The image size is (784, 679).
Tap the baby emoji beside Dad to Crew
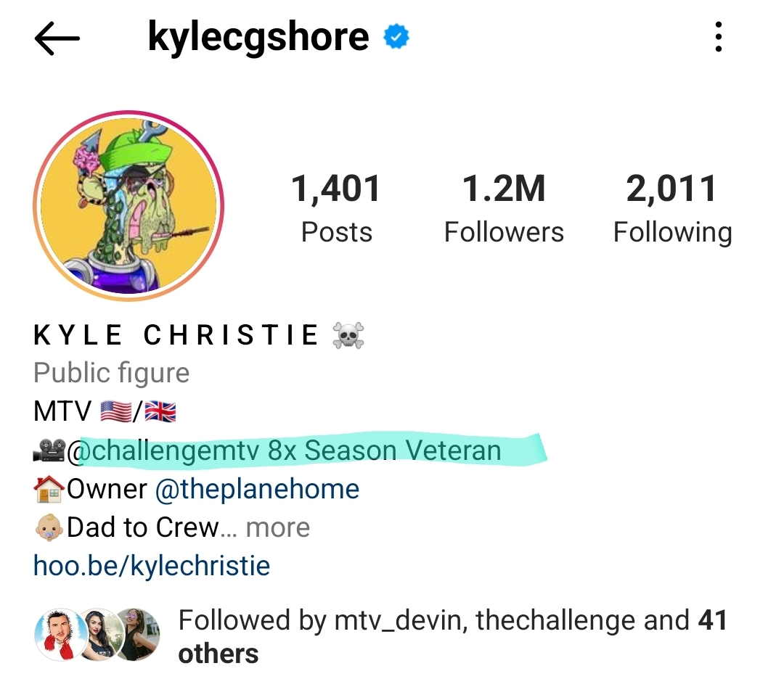[x=49, y=527]
